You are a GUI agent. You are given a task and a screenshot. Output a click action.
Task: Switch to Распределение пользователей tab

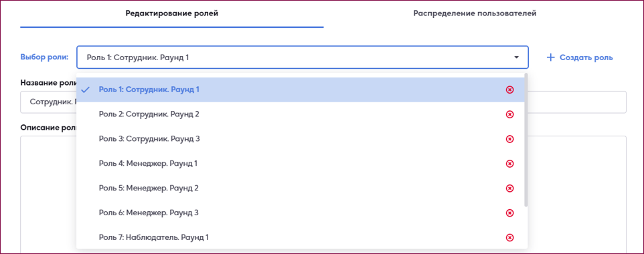point(475,13)
